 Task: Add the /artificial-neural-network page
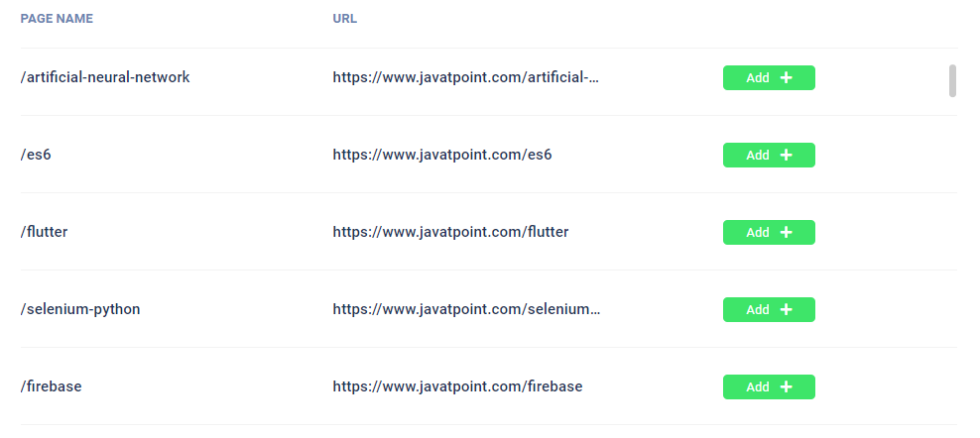pyautogui.click(x=769, y=77)
